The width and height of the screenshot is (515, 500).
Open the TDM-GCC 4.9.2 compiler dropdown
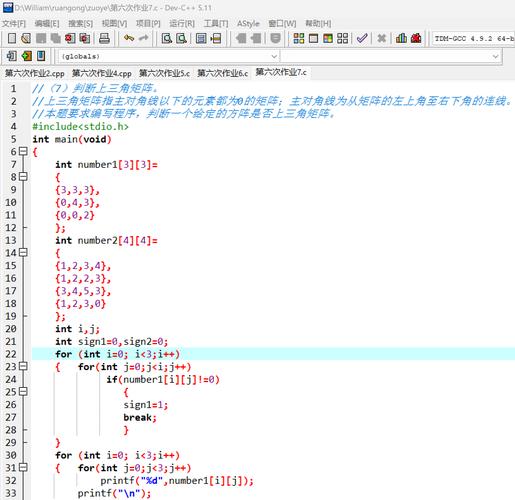coord(474,38)
